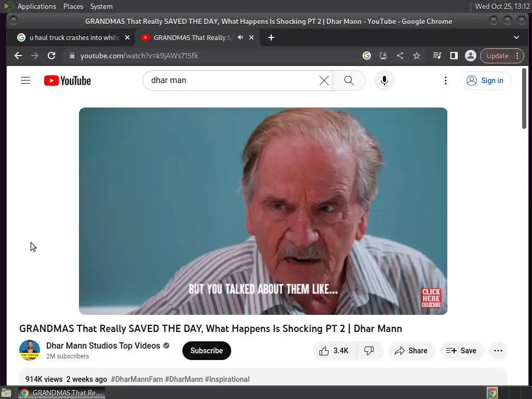Open YouTube settings three-dot menu

[445, 81]
